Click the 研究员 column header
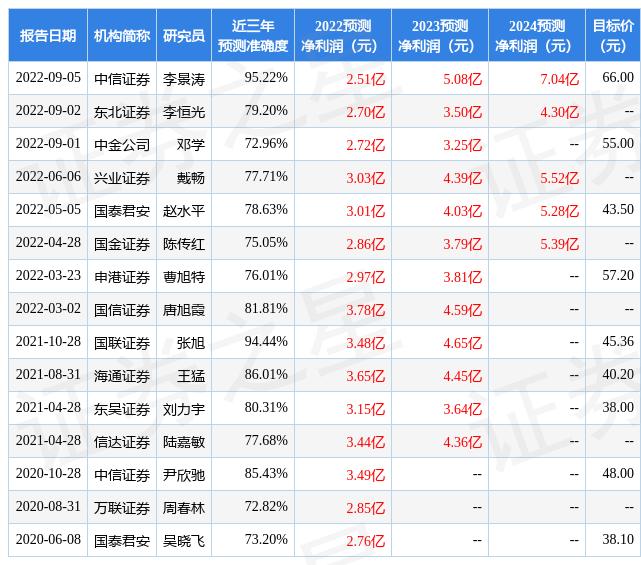The height and width of the screenshot is (565, 641). click(x=184, y=36)
